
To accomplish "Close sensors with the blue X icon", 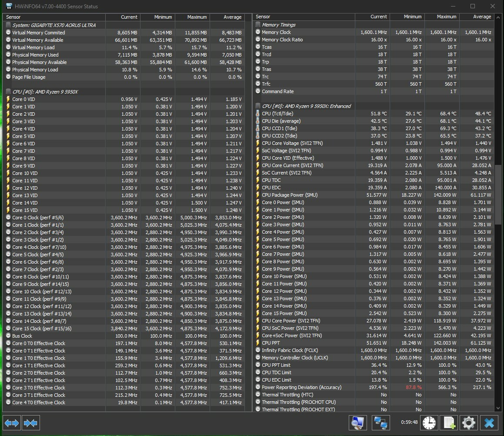I will [x=489, y=423].
